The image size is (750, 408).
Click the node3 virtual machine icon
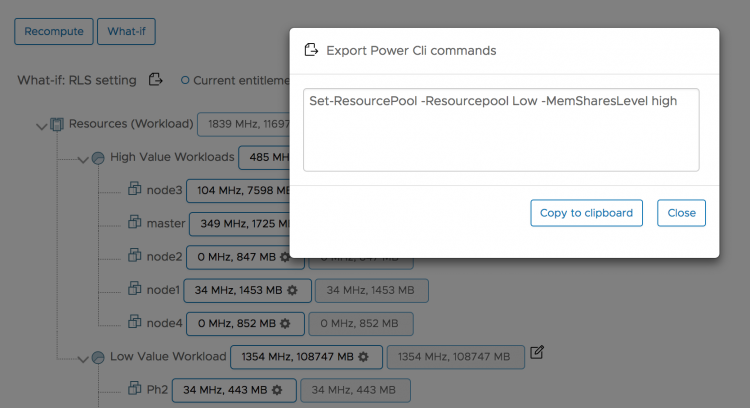tap(135, 190)
